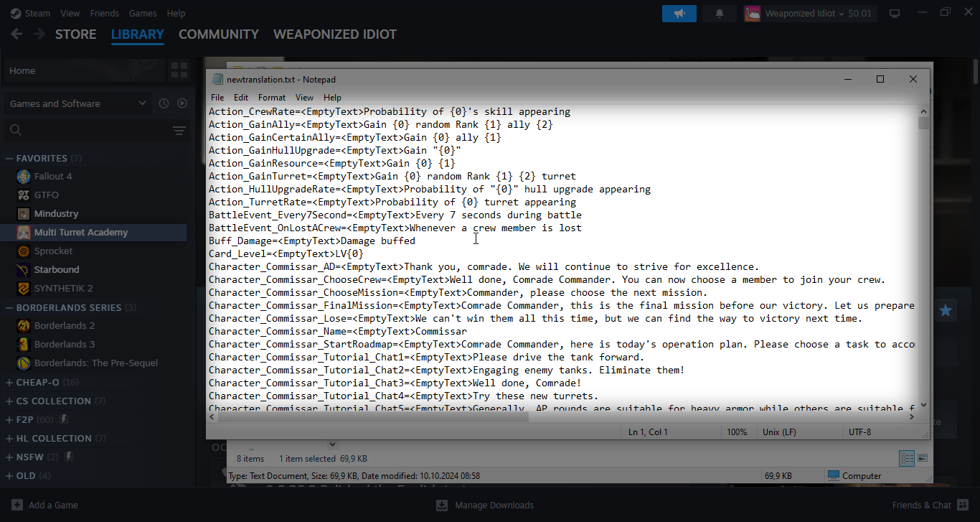The width and height of the screenshot is (980, 522).
Task: Click the Sprocket game icon
Action: pos(24,251)
